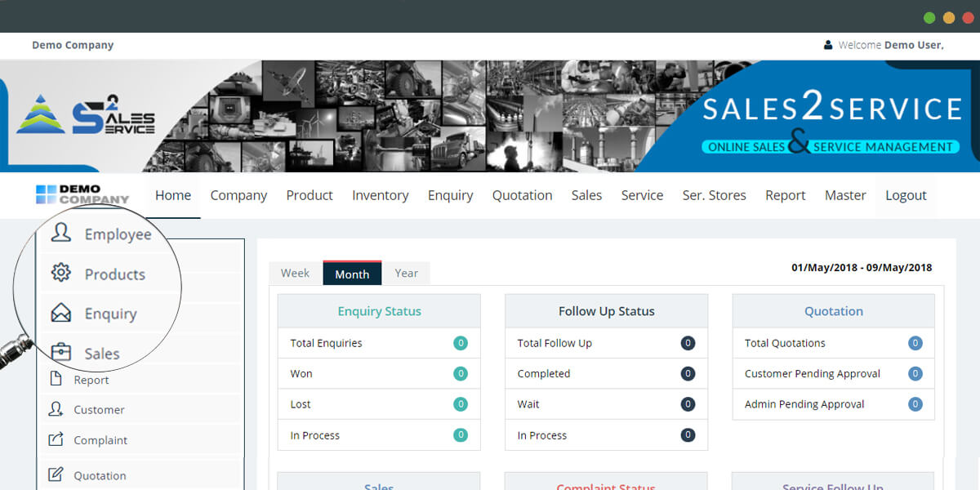
Task: Click the Enquiry envelope icon in sidebar
Action: [x=60, y=314]
